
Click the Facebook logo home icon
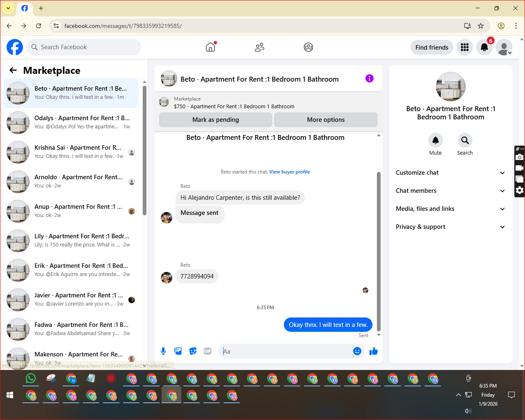tap(15, 47)
